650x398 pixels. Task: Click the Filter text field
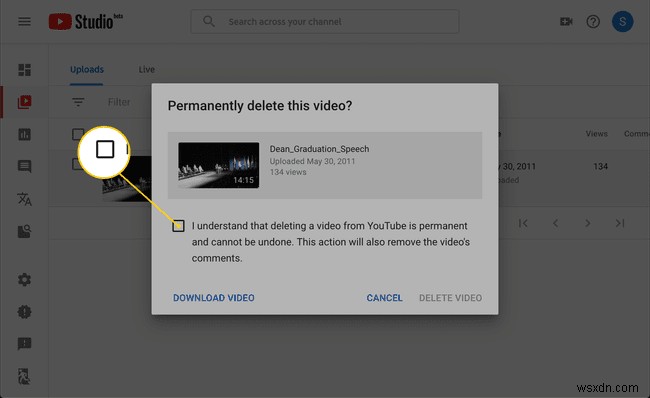coord(119,102)
